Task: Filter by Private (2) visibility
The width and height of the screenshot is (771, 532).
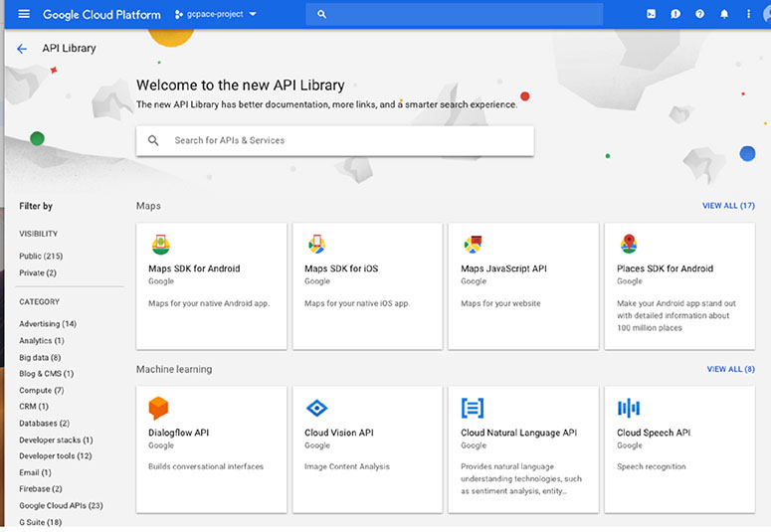Action: pyautogui.click(x=38, y=272)
